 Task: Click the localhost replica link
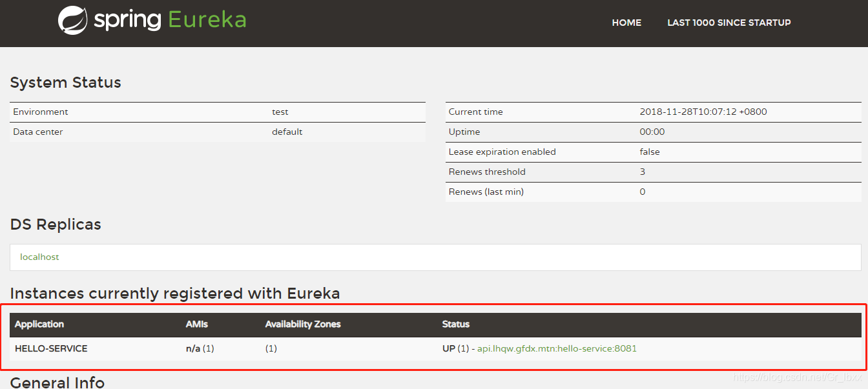39,257
